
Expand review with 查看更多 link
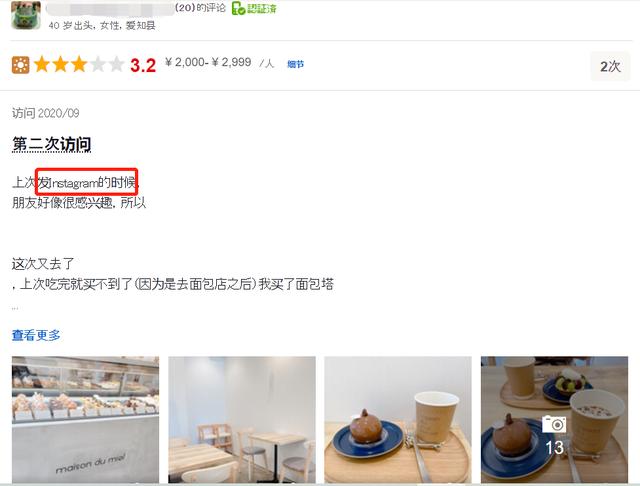coord(36,335)
